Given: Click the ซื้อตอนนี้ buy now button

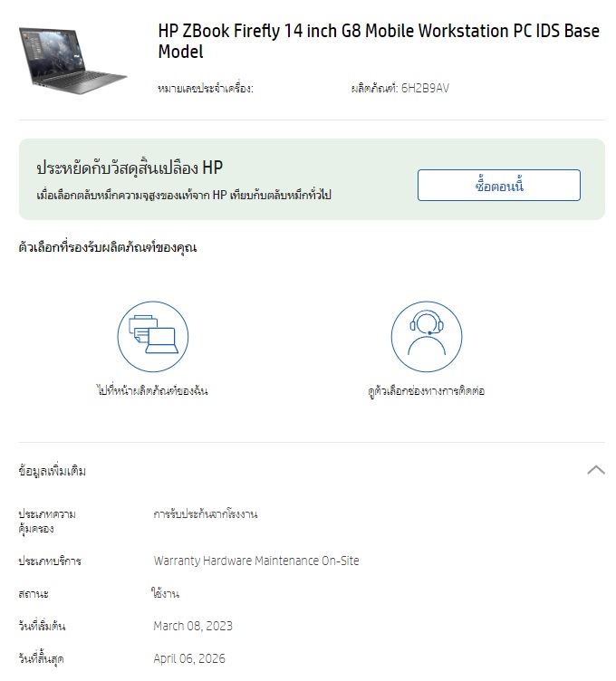Looking at the screenshot, I should tap(499, 186).
